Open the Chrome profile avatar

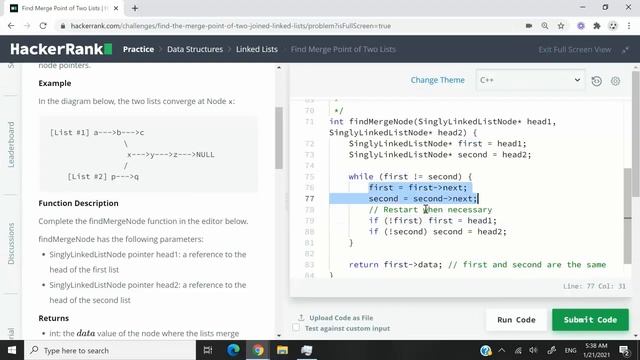click(613, 26)
